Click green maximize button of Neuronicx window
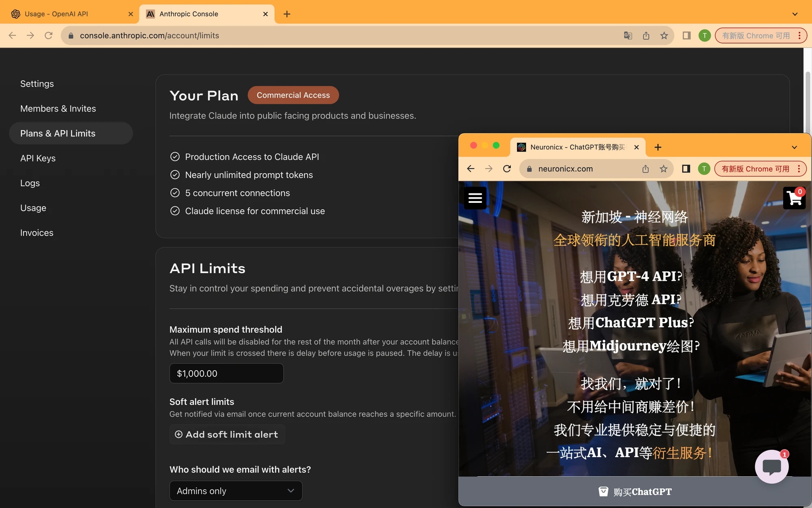 [x=496, y=145]
